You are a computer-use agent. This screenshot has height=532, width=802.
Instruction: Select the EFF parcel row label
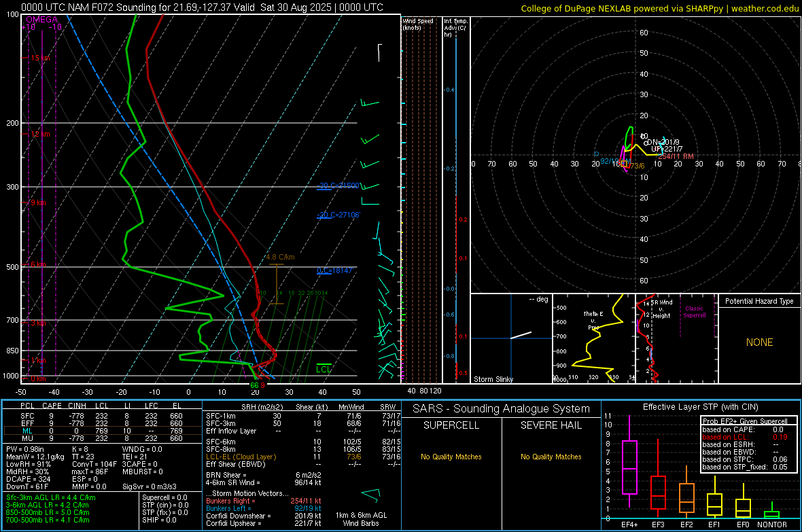[27, 423]
